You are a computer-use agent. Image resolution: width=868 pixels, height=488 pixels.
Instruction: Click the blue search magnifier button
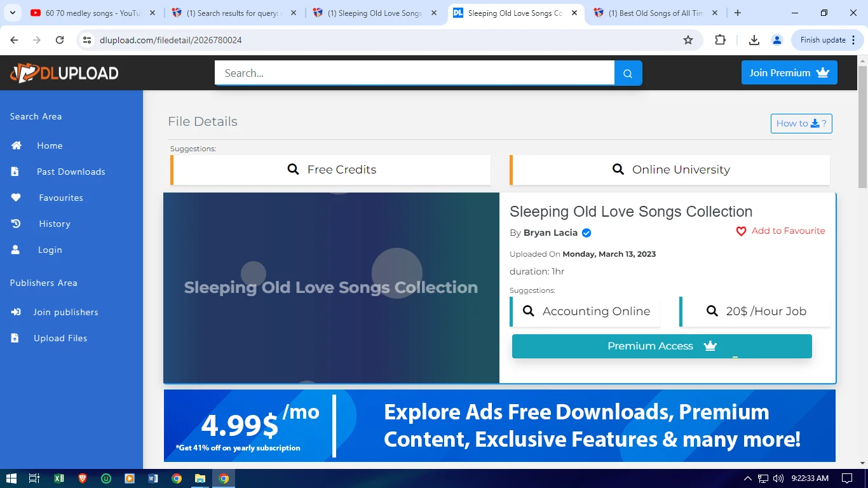tap(628, 73)
